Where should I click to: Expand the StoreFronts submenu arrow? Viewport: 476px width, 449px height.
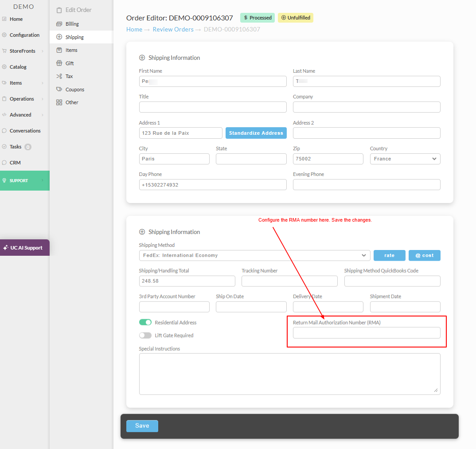tap(43, 51)
